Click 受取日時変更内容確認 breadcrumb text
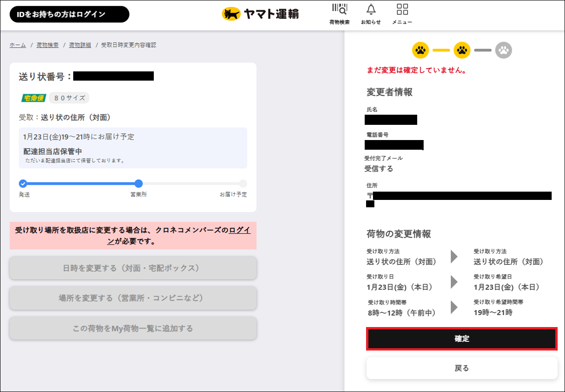This screenshot has height=392, width=565. click(128, 45)
